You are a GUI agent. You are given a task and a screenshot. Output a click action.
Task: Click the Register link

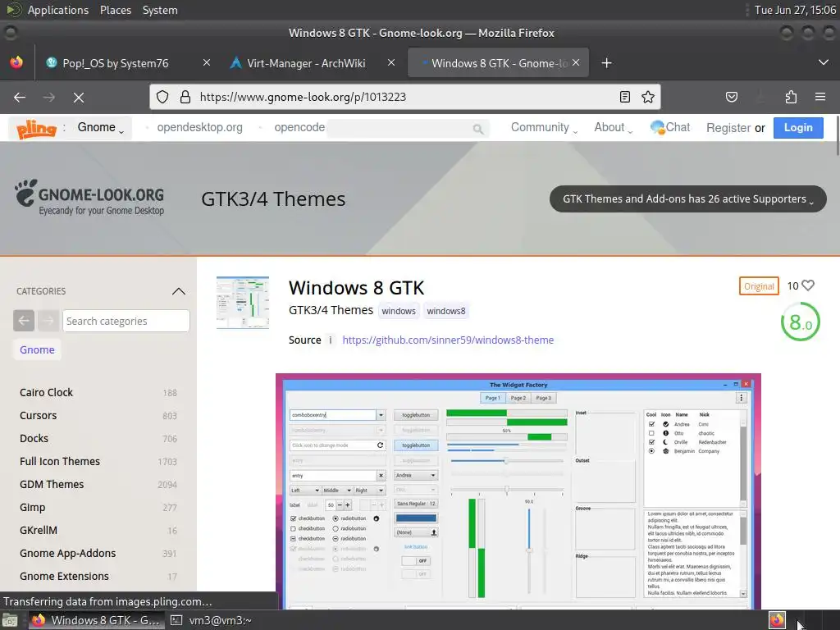(728, 127)
